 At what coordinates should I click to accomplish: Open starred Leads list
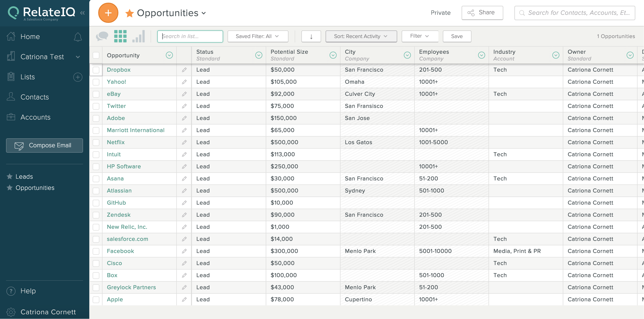24,177
